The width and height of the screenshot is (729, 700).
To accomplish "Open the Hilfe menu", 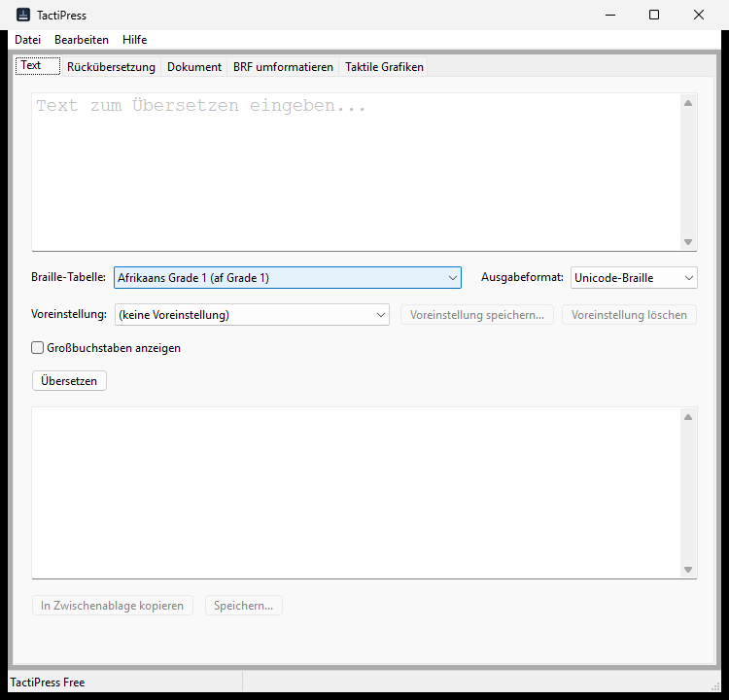I will pos(135,40).
